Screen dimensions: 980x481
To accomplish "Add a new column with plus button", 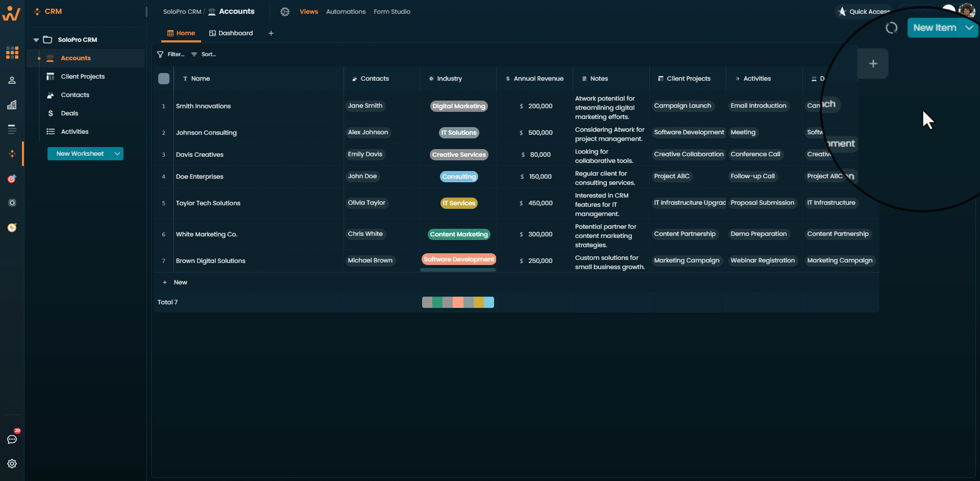I will point(873,63).
